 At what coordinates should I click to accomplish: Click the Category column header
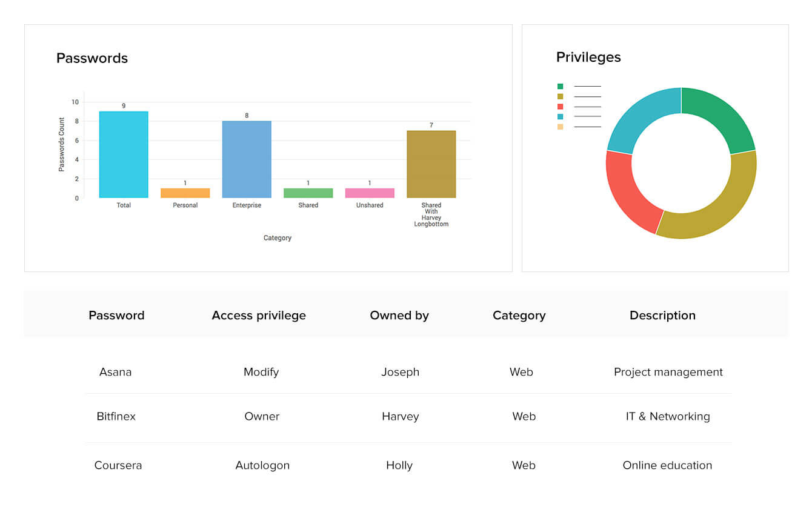[519, 316]
